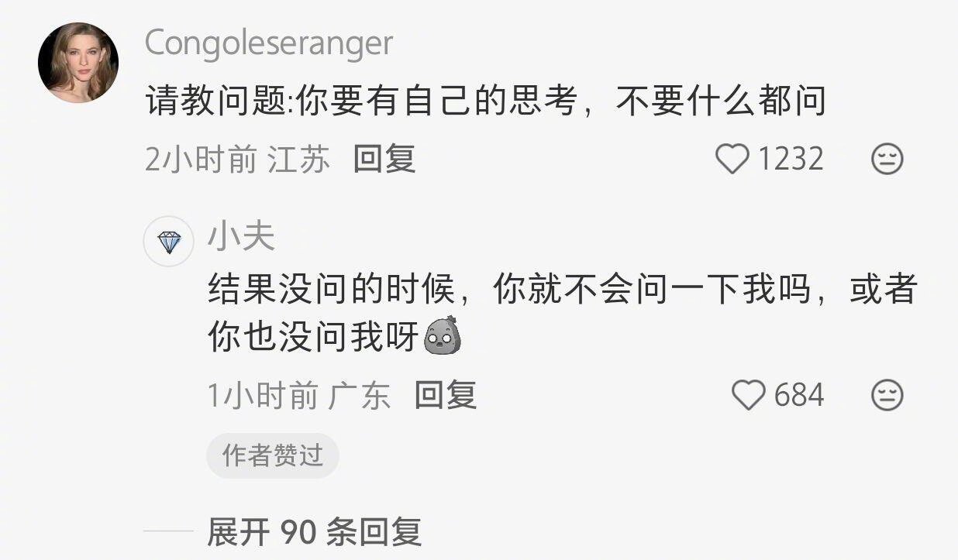Tap the 1小时前 广东 timestamp
Screen dimensions: 958x560
(x=299, y=396)
